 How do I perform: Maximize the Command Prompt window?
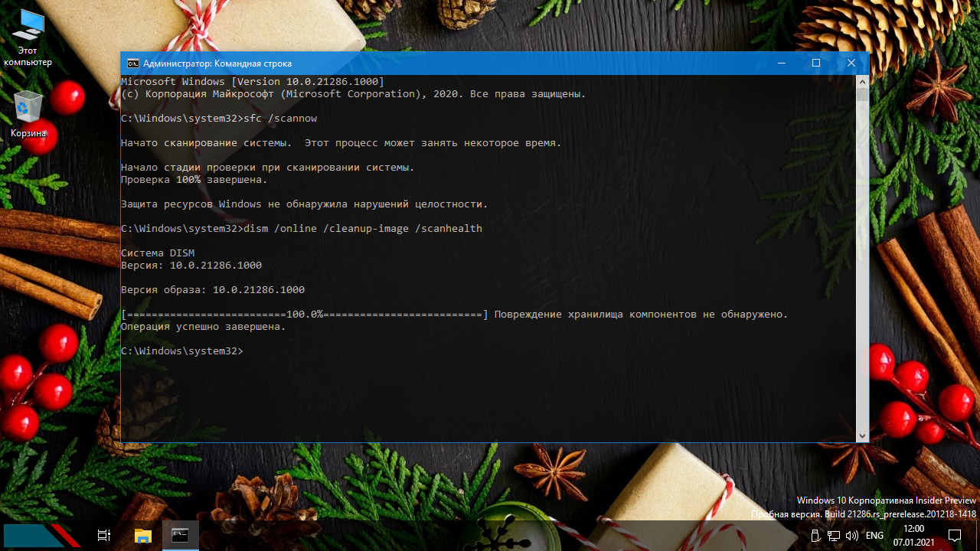tap(816, 64)
